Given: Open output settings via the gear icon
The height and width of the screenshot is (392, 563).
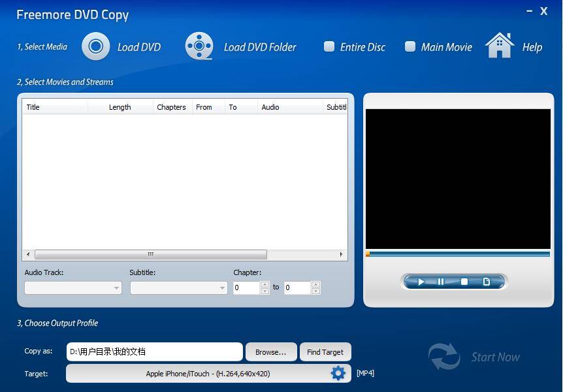Looking at the screenshot, I should tap(338, 373).
